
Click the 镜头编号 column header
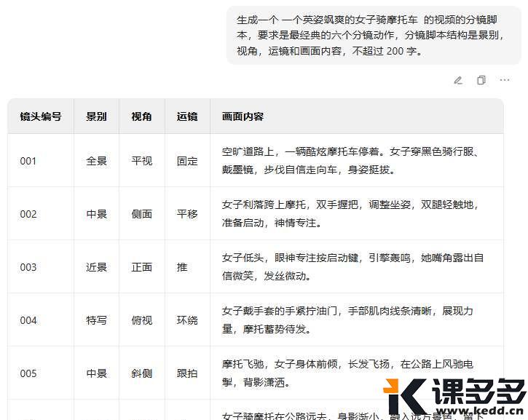click(x=41, y=116)
